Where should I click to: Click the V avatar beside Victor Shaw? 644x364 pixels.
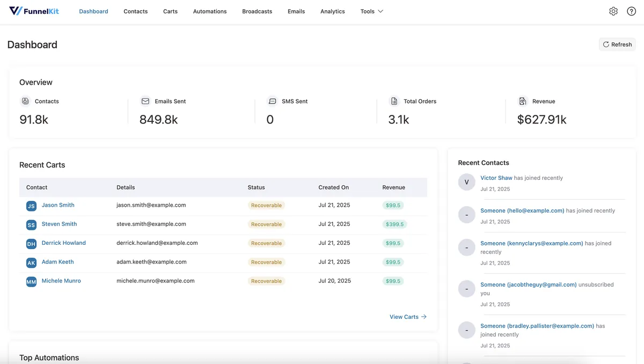click(466, 182)
